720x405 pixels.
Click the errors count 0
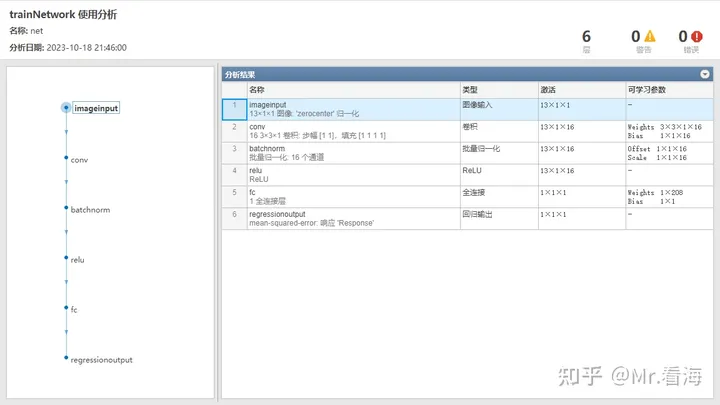coord(683,36)
